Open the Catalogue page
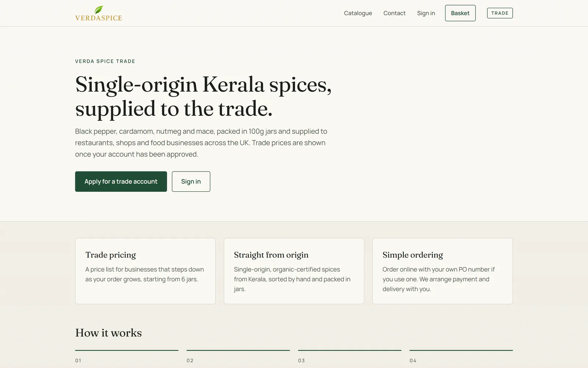The width and height of the screenshot is (588, 368). click(358, 13)
